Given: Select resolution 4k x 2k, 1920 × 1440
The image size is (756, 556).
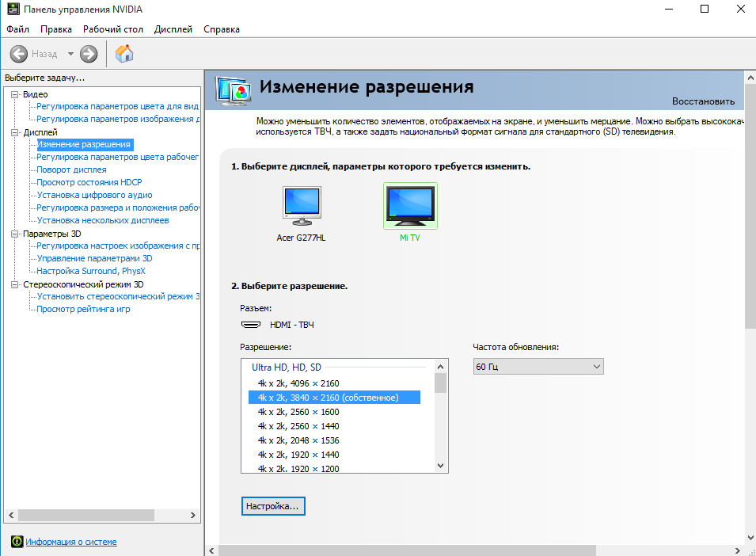Looking at the screenshot, I should (x=298, y=455).
